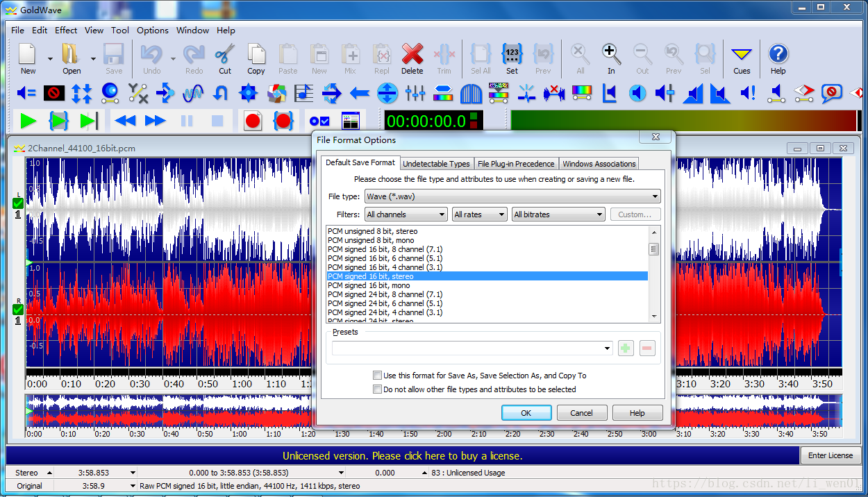Click the speech-bubble censor effect icon

point(831,92)
